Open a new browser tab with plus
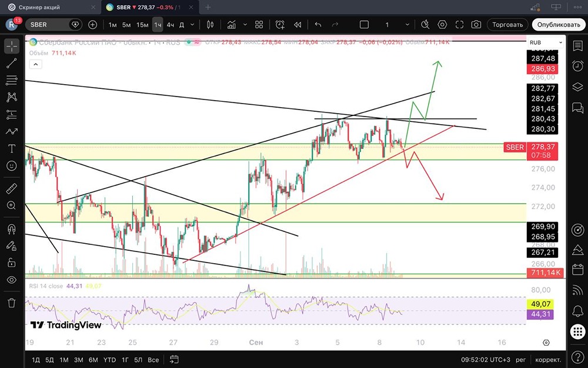 (x=208, y=7)
